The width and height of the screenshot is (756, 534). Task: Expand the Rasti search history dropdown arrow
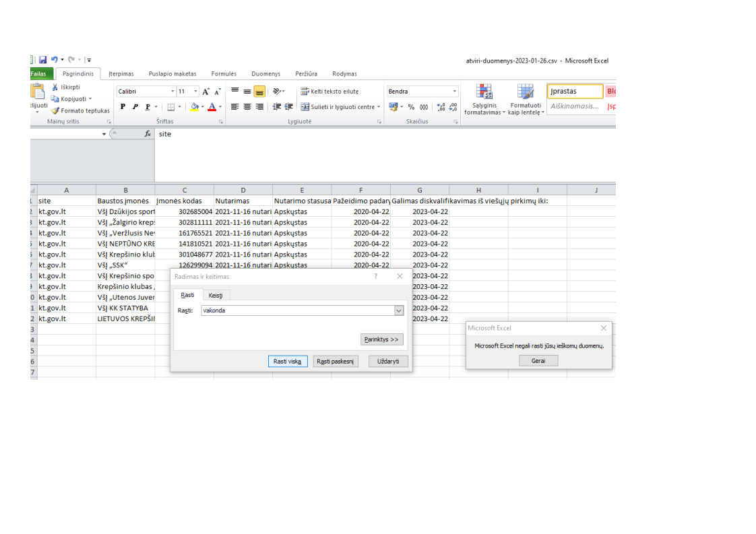[398, 310]
